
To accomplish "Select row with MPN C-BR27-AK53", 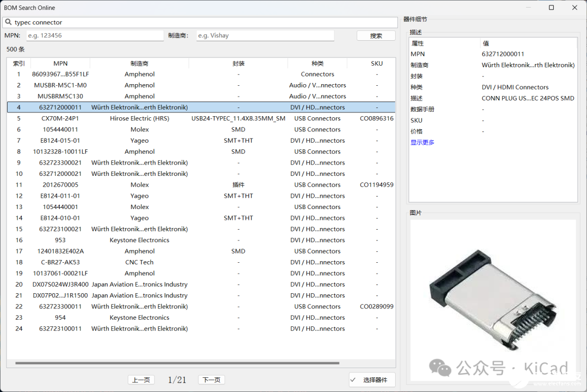I will (201, 262).
